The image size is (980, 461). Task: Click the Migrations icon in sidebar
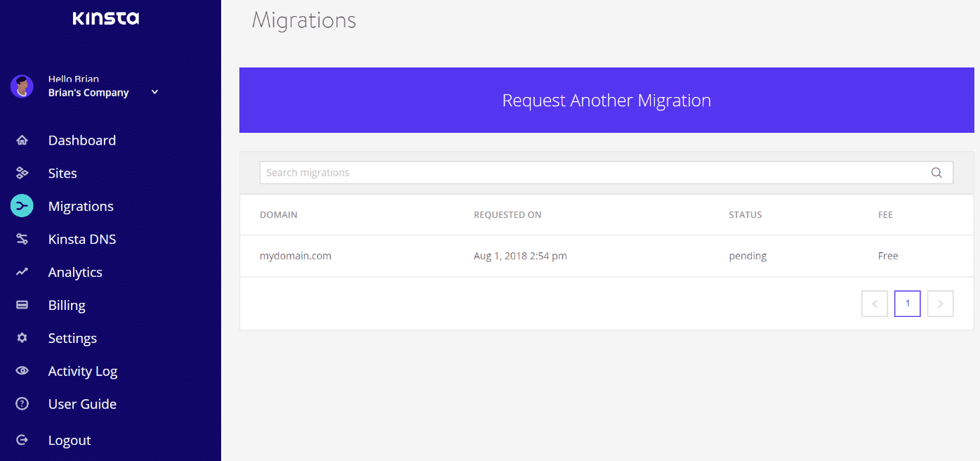[x=22, y=206]
